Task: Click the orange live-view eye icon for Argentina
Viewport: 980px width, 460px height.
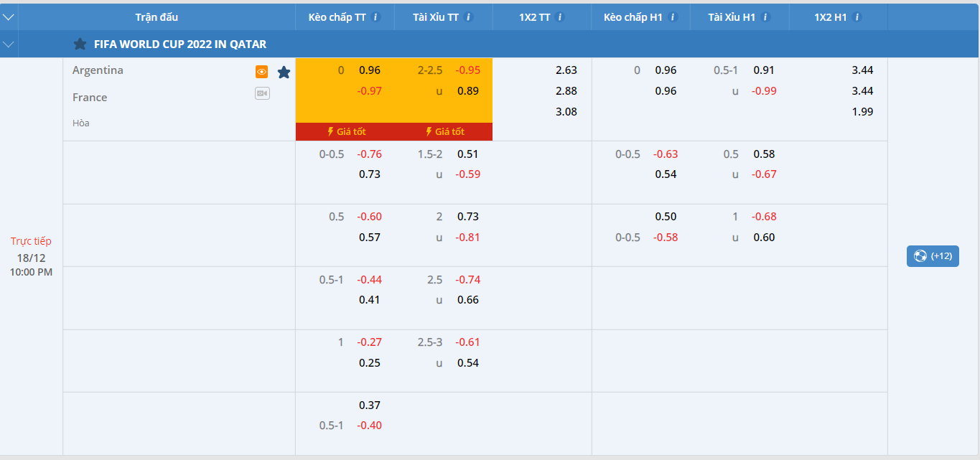Action: coord(262,72)
